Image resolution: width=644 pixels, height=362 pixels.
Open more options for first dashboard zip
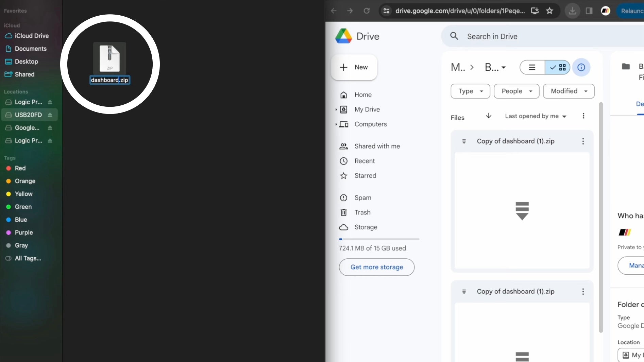tap(583, 141)
